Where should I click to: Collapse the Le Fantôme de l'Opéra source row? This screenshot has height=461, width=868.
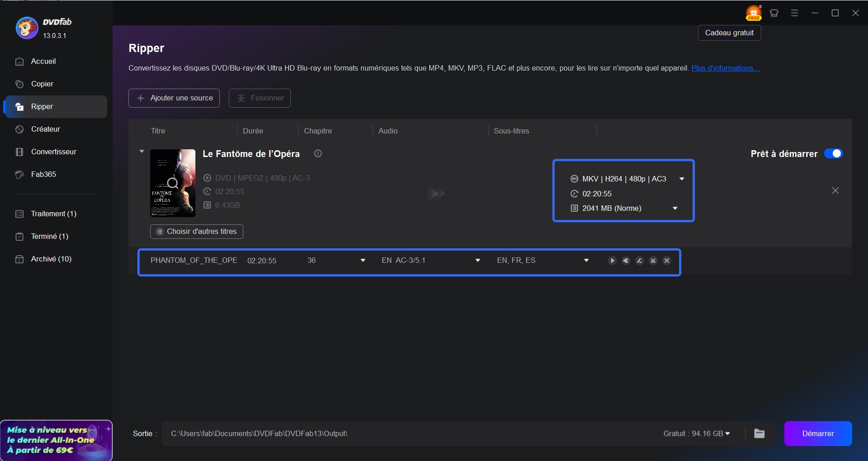point(142,152)
